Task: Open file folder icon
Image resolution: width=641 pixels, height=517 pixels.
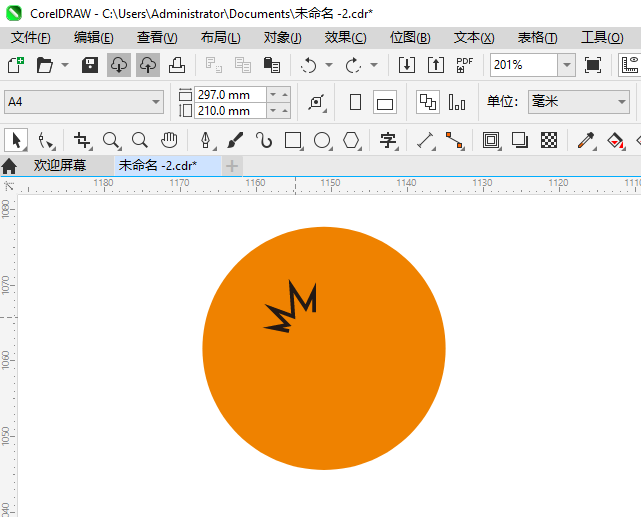Action: (x=45, y=65)
